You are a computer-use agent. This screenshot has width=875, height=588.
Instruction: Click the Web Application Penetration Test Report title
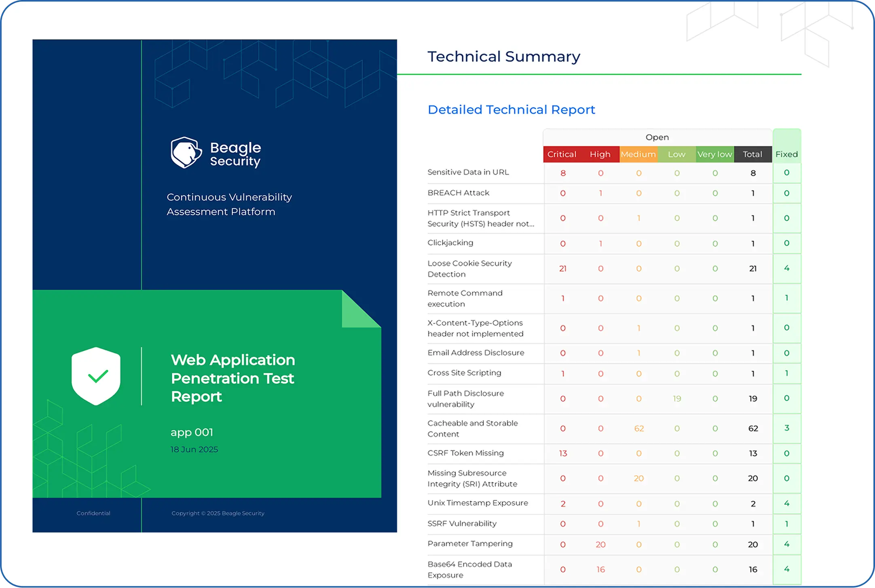tap(233, 378)
